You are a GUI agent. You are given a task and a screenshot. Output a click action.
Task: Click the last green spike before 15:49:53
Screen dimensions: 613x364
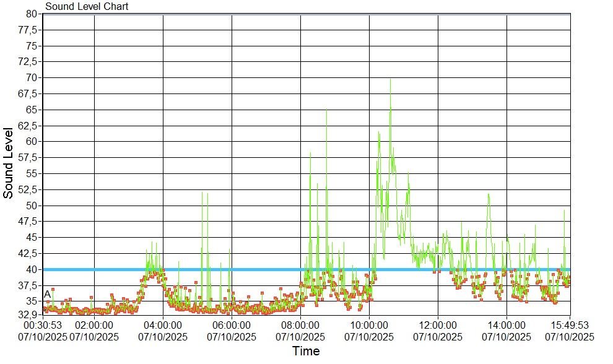click(x=564, y=212)
